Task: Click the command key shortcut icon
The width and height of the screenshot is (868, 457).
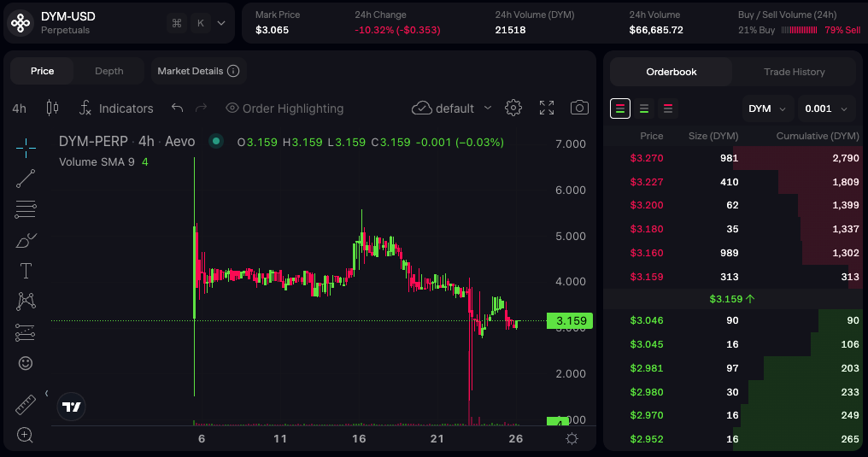Action: tap(177, 23)
